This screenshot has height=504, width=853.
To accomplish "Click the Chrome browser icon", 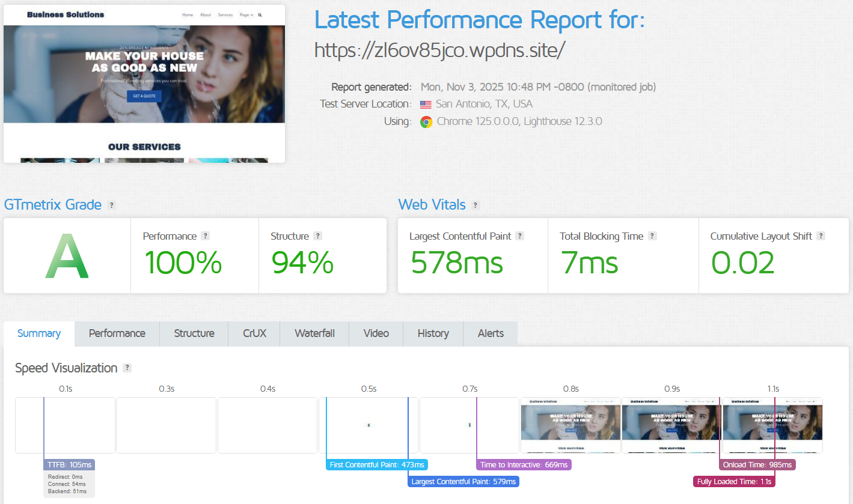I will 426,122.
